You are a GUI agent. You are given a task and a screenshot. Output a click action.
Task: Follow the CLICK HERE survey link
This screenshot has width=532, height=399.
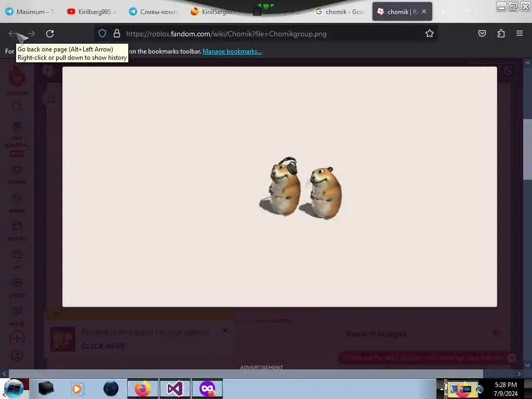103,346
